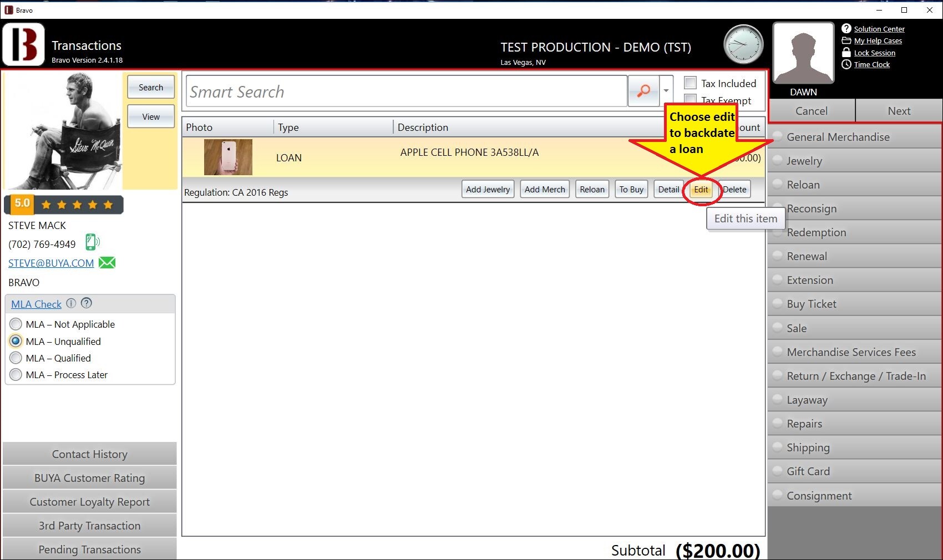943x560 pixels.
Task: Select Reconsign transaction type
Action: (x=855, y=208)
